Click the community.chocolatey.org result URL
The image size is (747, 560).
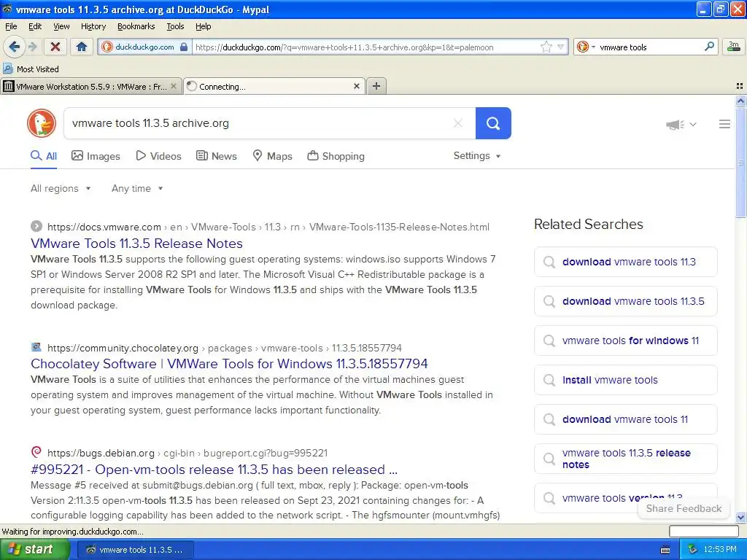point(225,348)
